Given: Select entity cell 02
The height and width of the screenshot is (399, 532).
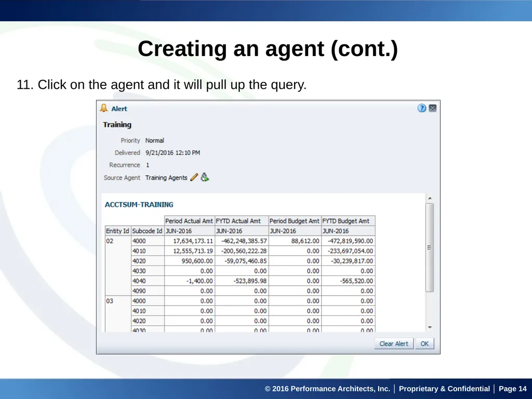Looking at the screenshot, I should point(118,265).
